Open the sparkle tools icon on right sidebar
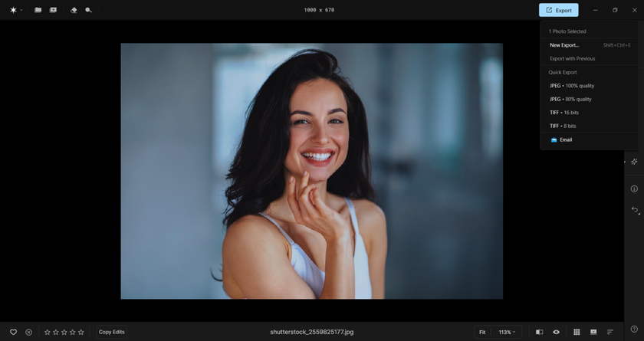 634,162
